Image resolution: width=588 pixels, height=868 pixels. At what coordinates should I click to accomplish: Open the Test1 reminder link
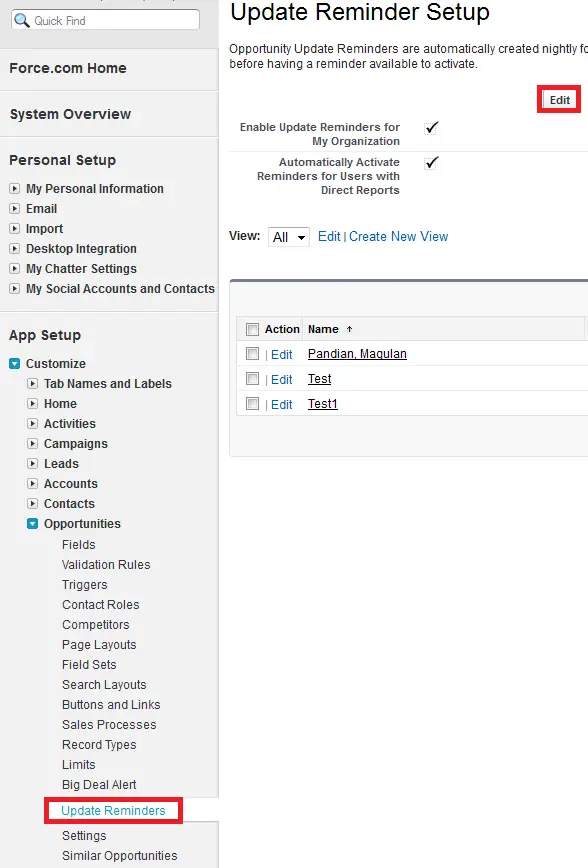(323, 404)
